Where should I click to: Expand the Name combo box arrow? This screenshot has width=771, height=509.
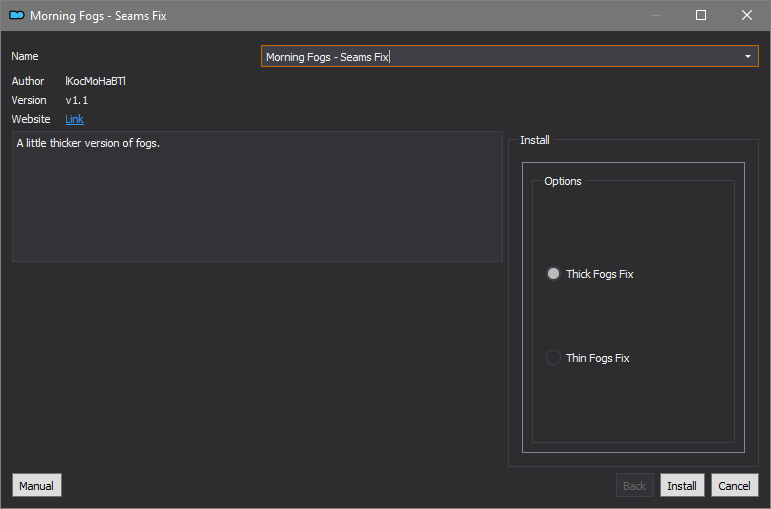click(747, 57)
